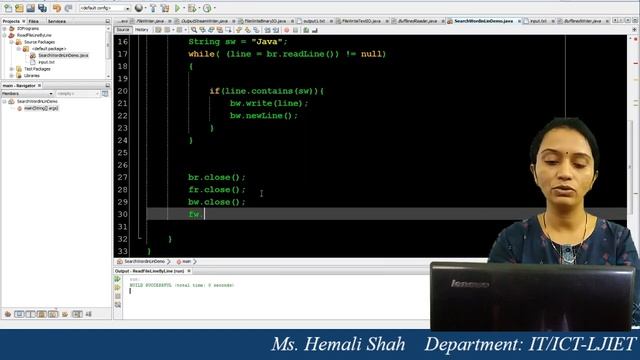This screenshot has width=640, height=360.
Task: Open the SearchWordInLinDemo.java editor tab
Action: pyautogui.click(x=483, y=21)
